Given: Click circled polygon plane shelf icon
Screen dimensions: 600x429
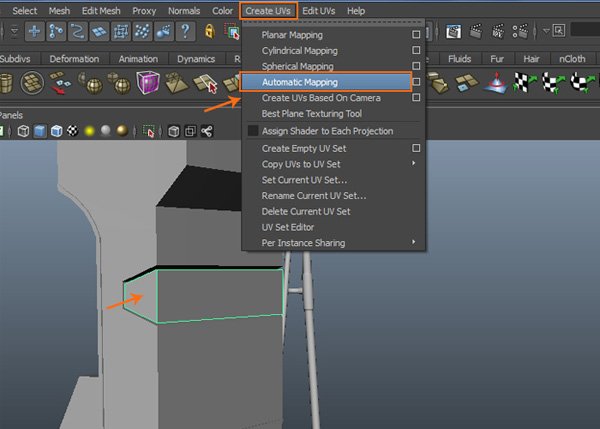Looking at the screenshot, I should [x=32, y=83].
